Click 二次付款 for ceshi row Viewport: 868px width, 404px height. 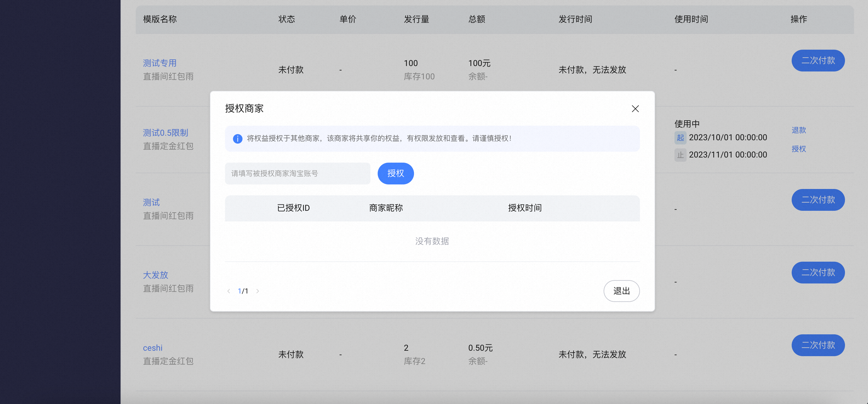click(x=818, y=345)
